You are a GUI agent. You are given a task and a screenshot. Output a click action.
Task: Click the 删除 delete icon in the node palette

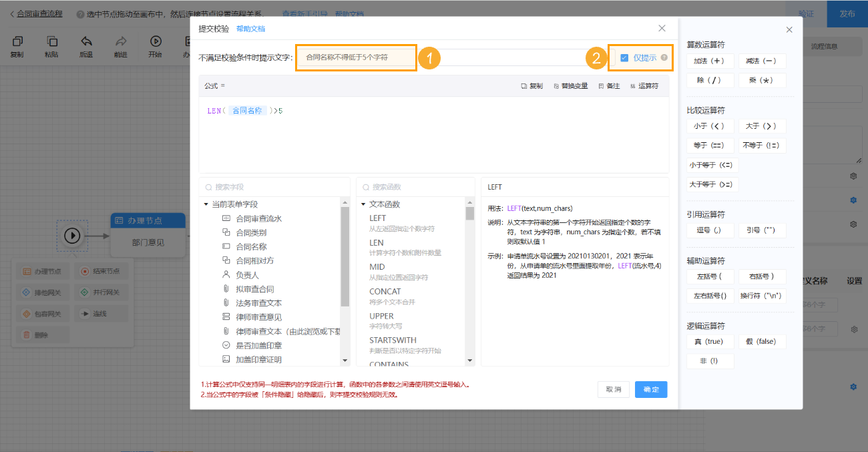[x=42, y=333]
